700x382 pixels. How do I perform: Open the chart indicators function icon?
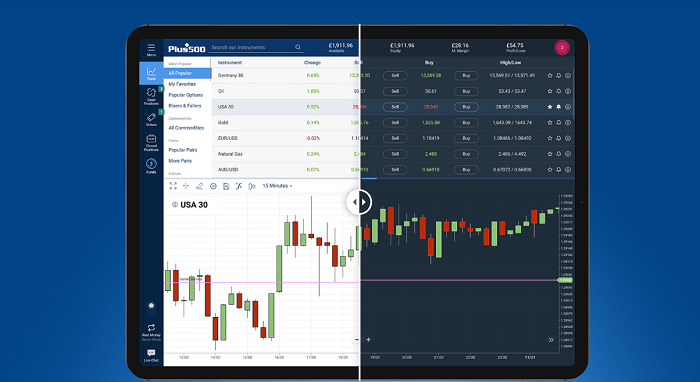tap(239, 186)
